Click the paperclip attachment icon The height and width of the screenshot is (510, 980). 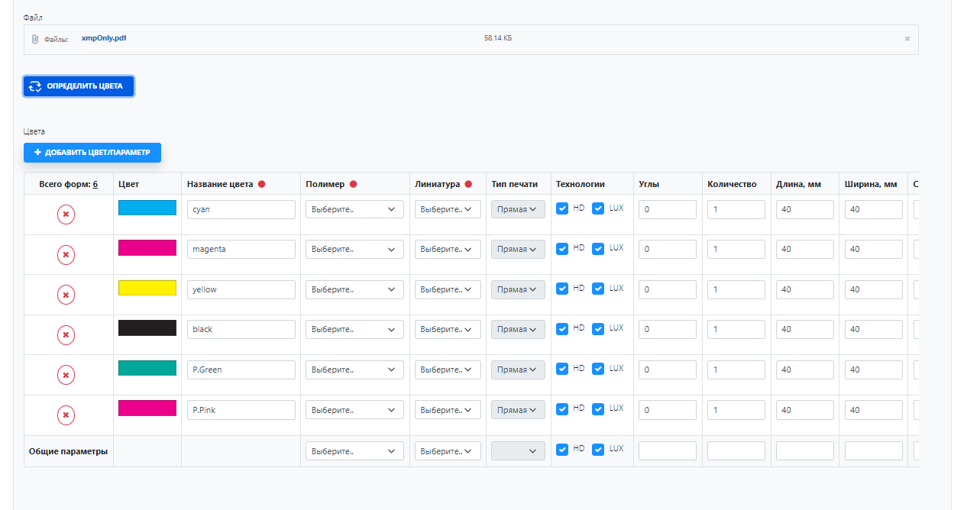[x=35, y=39]
